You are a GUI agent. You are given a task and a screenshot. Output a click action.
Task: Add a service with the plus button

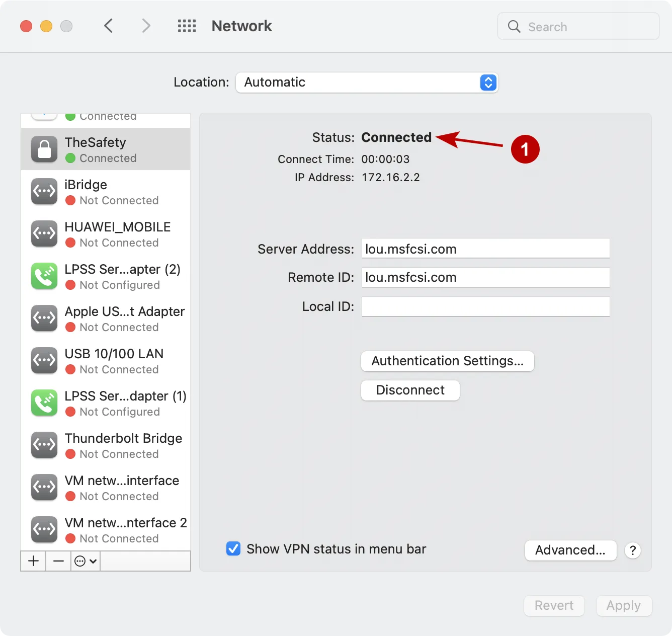(33, 561)
